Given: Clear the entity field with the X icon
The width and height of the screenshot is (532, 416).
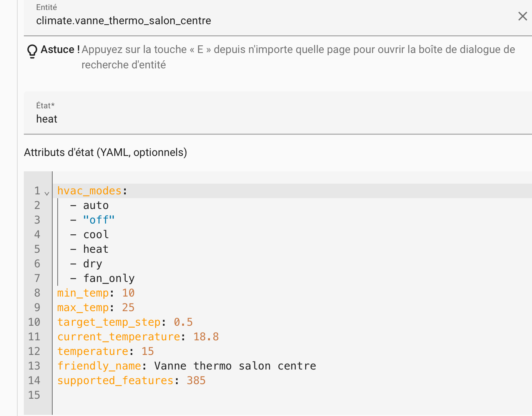Looking at the screenshot, I should pos(522,16).
